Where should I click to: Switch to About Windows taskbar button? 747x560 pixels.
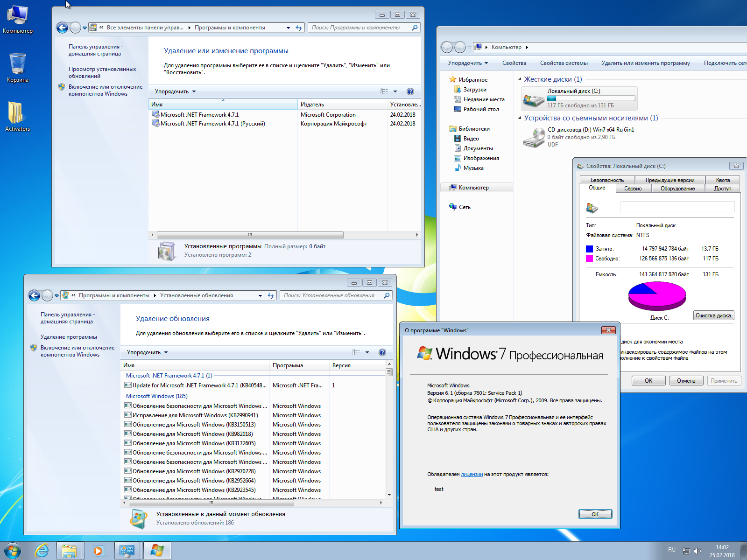click(157, 551)
